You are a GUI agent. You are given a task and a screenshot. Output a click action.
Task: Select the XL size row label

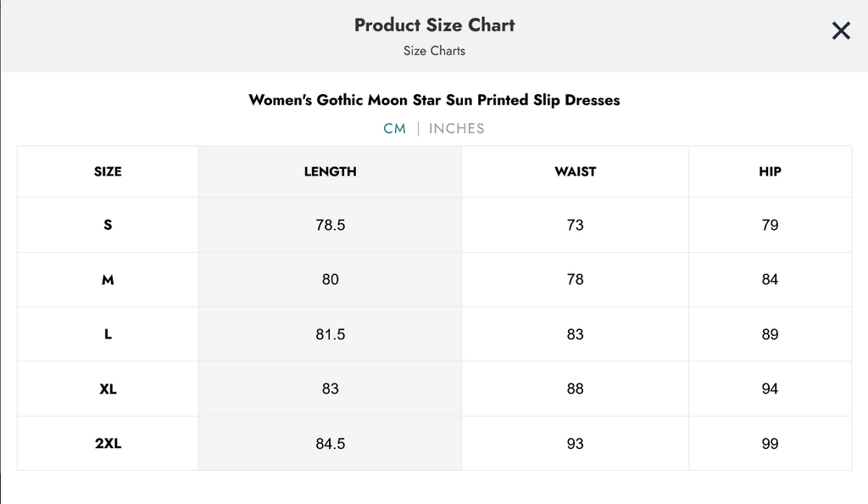(108, 389)
